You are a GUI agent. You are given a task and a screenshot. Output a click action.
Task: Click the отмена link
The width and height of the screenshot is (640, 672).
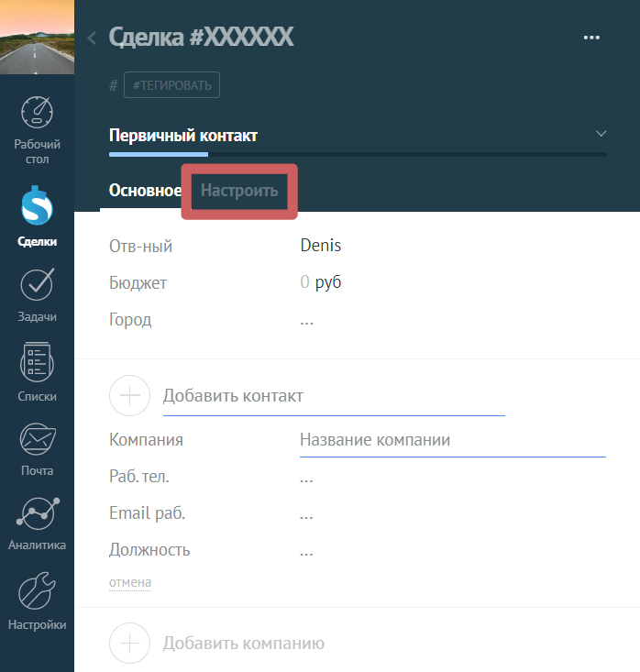coord(130,582)
